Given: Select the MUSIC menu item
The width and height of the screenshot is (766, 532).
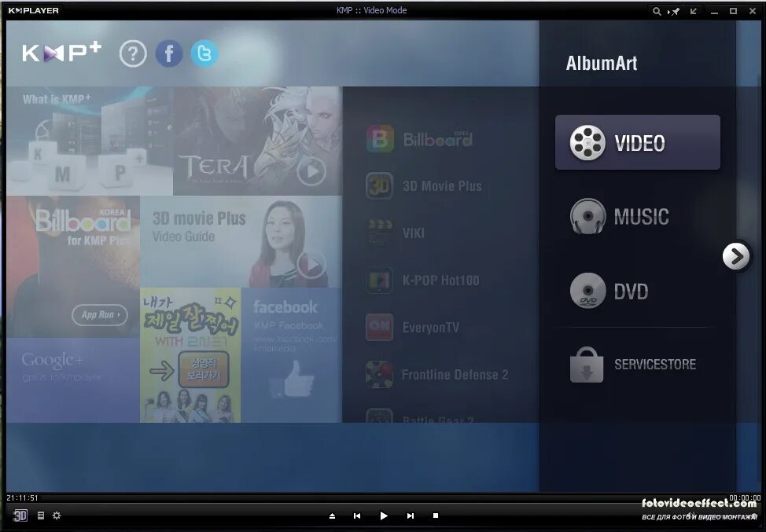Looking at the screenshot, I should tap(621, 217).
